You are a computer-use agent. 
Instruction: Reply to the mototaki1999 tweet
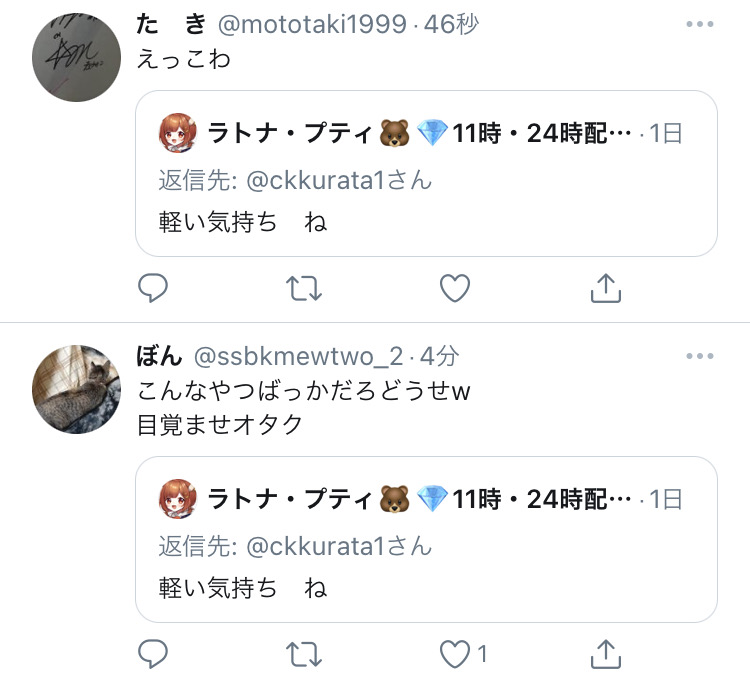pyautogui.click(x=153, y=288)
